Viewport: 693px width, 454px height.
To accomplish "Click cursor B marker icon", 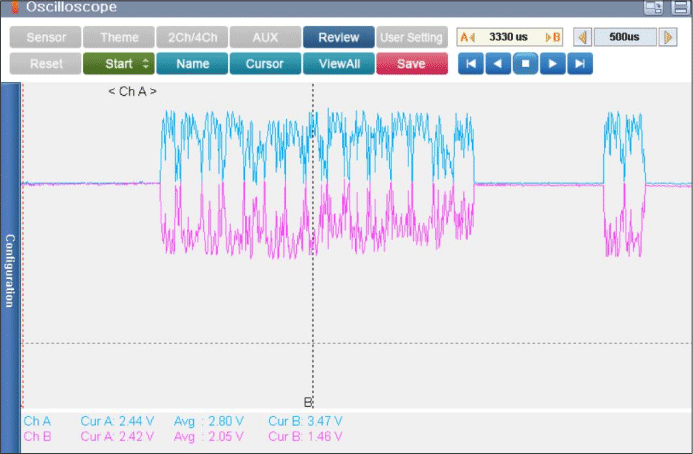I will (552, 37).
